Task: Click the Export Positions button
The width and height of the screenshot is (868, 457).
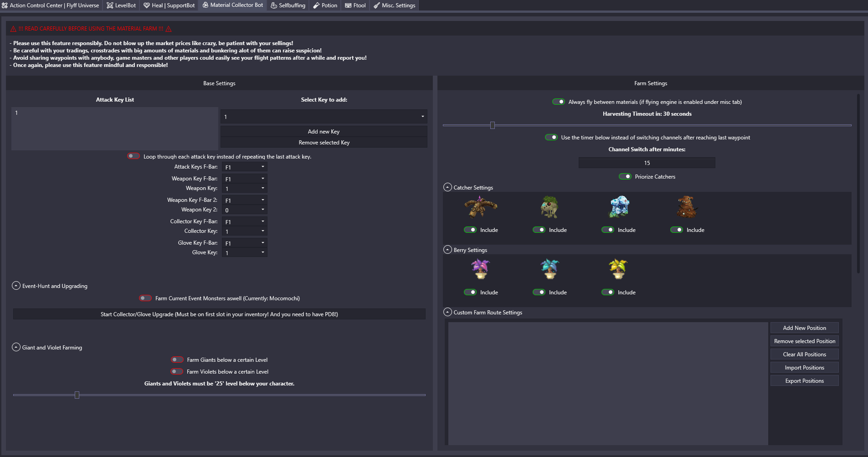Action: (x=804, y=381)
